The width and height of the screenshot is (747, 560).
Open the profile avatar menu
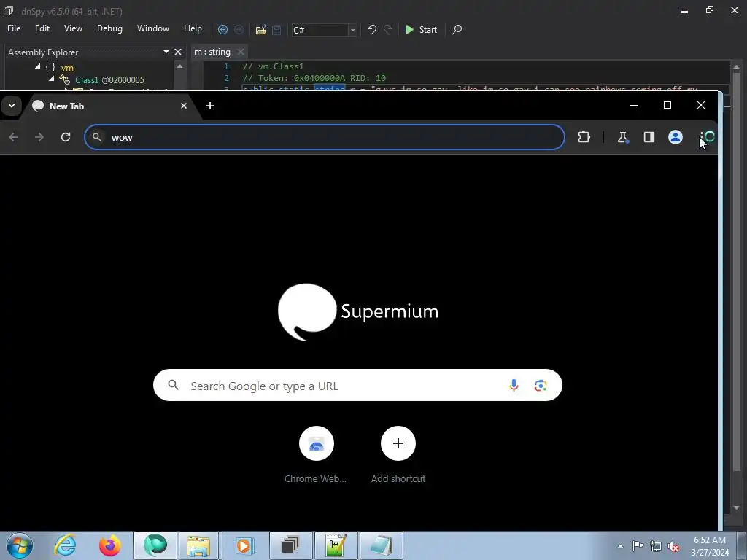tap(675, 137)
